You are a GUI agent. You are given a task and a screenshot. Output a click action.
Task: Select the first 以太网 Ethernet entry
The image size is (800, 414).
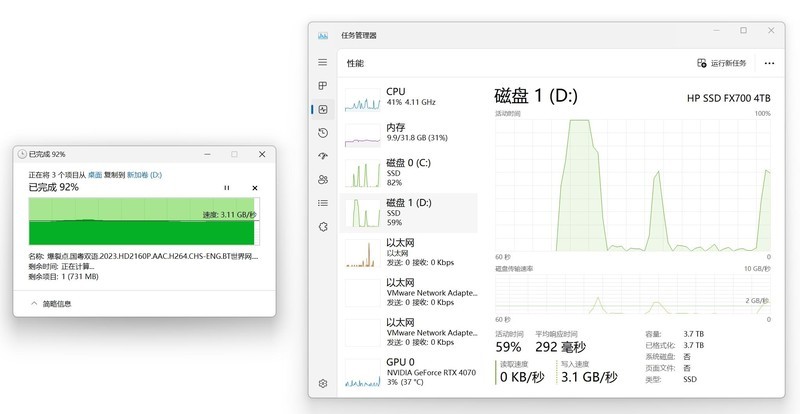[409, 253]
